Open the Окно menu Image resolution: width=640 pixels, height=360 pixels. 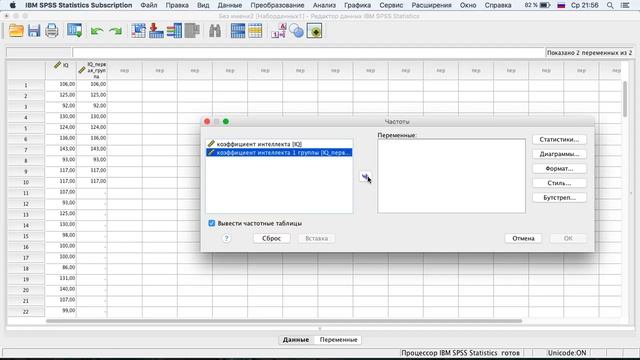point(468,5)
